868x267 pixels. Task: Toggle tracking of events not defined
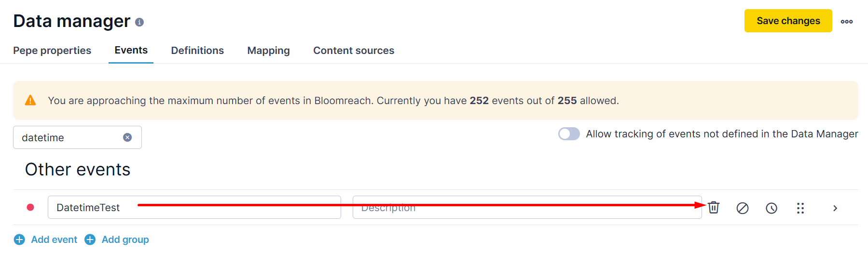[569, 134]
